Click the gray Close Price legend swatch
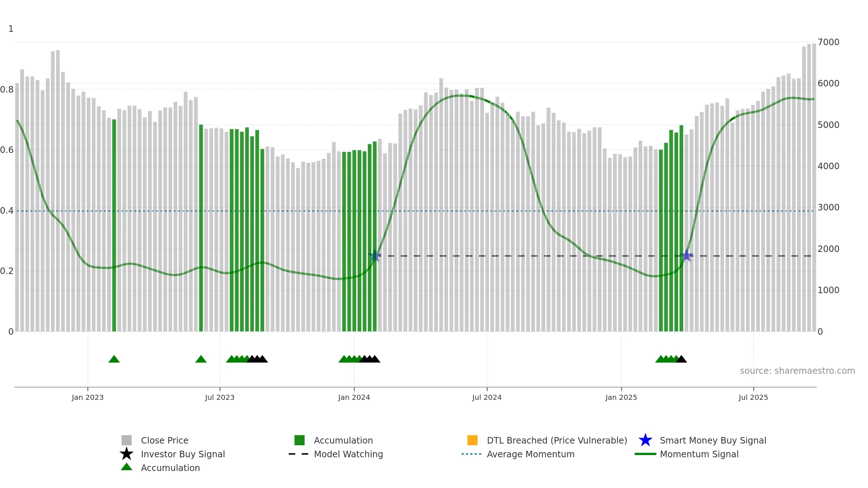Image resolution: width=868 pixels, height=488 pixels. click(127, 440)
